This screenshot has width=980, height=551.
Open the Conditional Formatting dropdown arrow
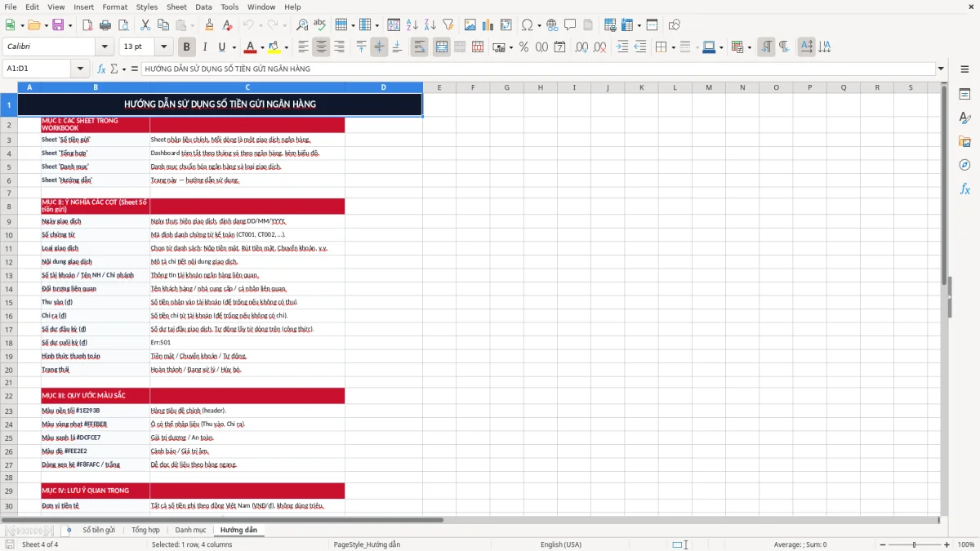click(749, 47)
